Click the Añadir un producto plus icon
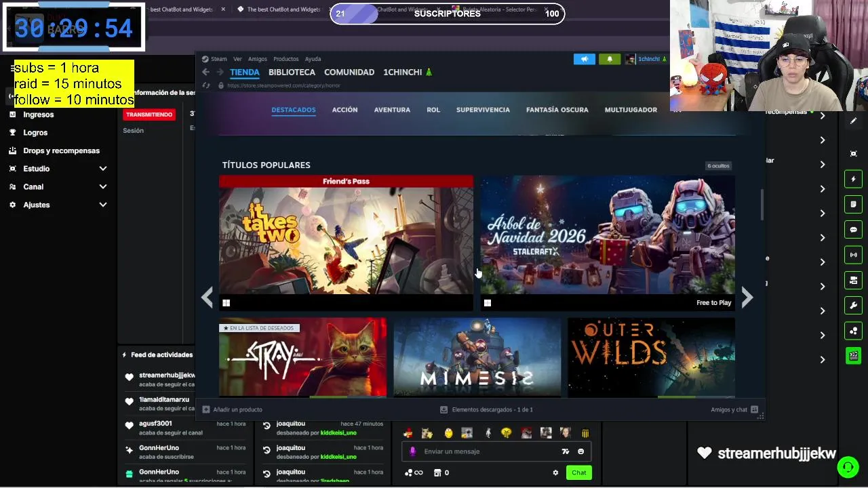 coord(206,409)
